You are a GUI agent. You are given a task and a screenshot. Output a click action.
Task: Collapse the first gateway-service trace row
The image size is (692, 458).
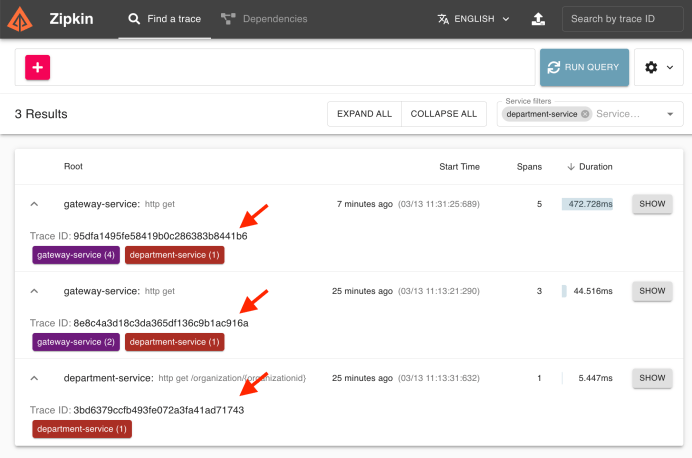point(34,204)
